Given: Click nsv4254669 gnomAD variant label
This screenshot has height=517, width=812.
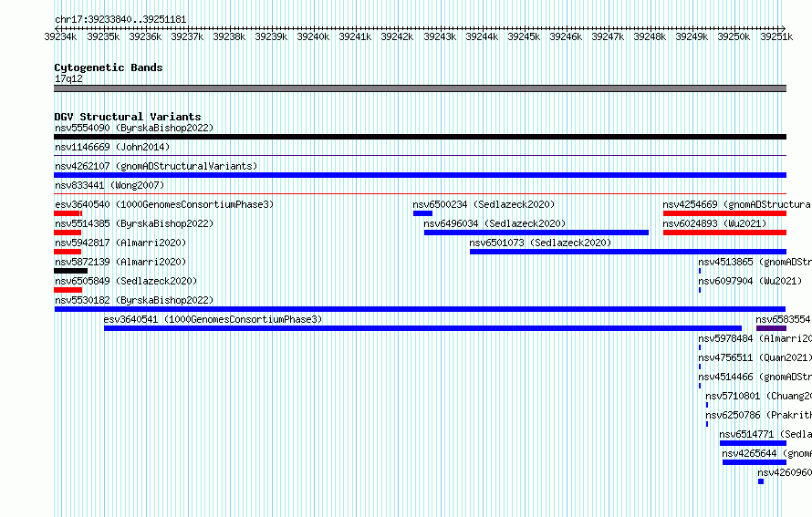Looking at the screenshot, I should click(x=737, y=204).
